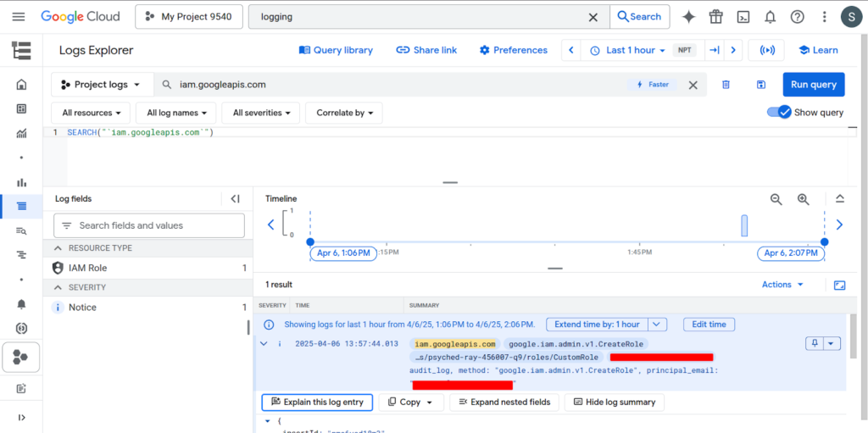868x433 pixels.
Task: Collapse the timeline panel with up arrow
Action: [840, 199]
